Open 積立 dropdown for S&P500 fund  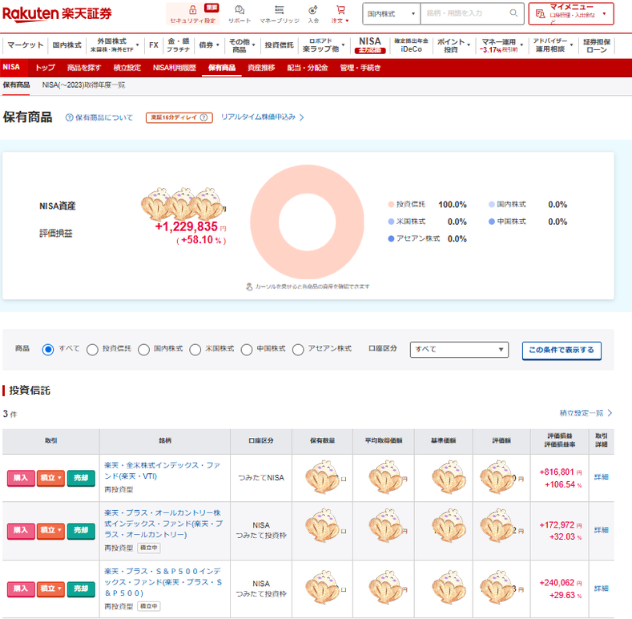(x=51, y=589)
